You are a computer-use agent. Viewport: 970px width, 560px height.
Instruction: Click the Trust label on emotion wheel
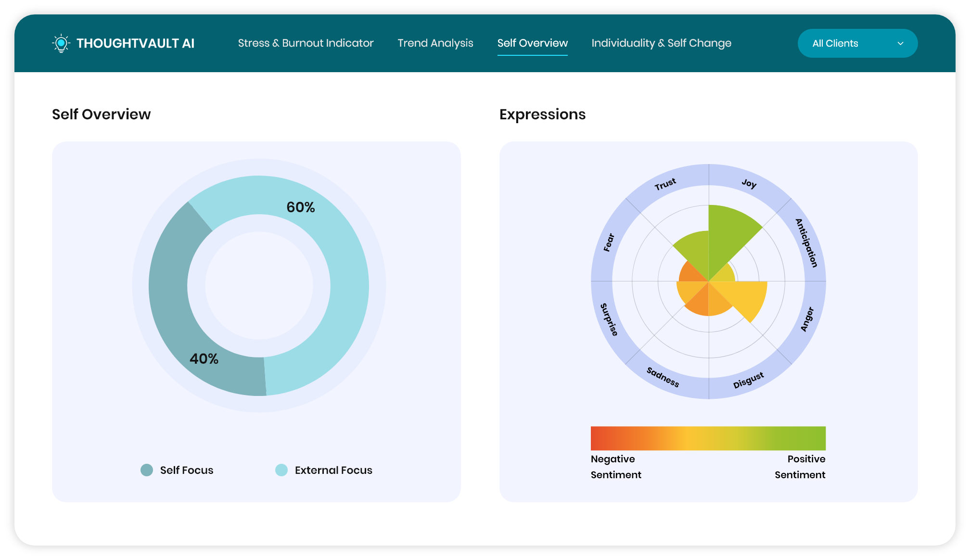pos(665,184)
